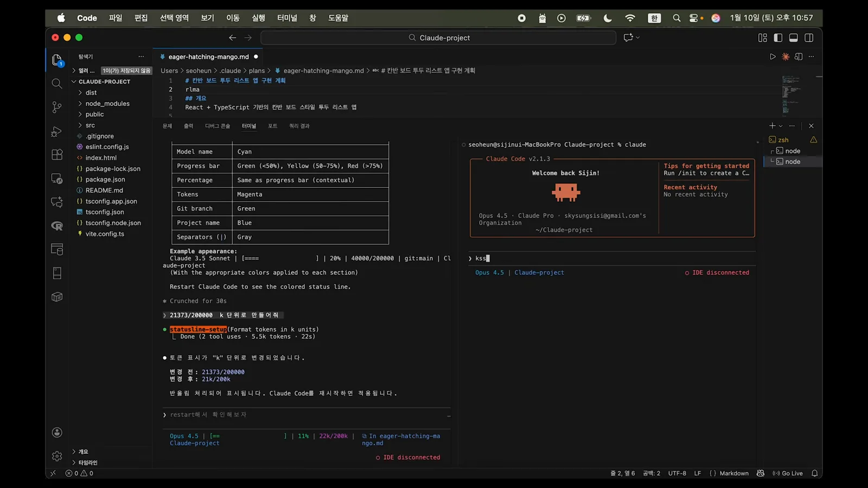Viewport: 868px width, 488px height.
Task: Click the Claude-project command center search
Action: (438, 37)
